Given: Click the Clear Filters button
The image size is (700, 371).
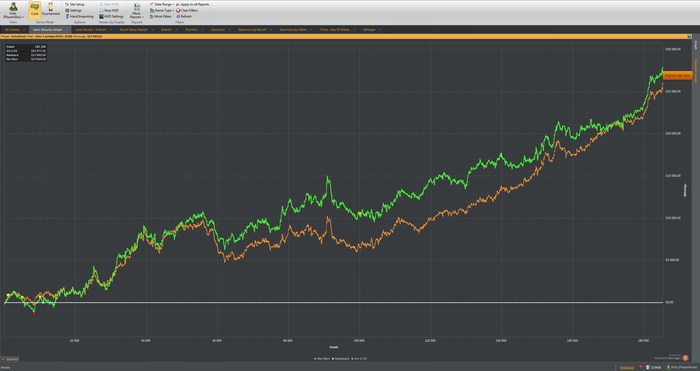Looking at the screenshot, I should (x=187, y=10).
